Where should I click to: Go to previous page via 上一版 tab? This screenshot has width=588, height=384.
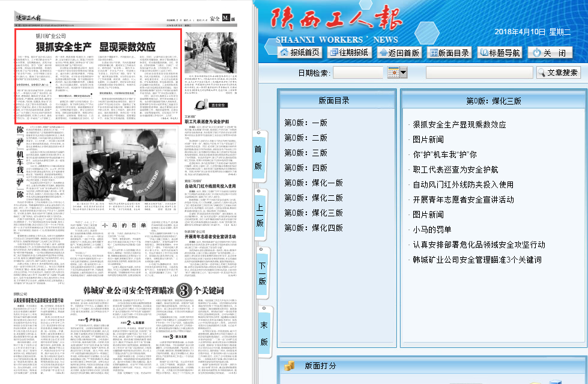pos(259,215)
